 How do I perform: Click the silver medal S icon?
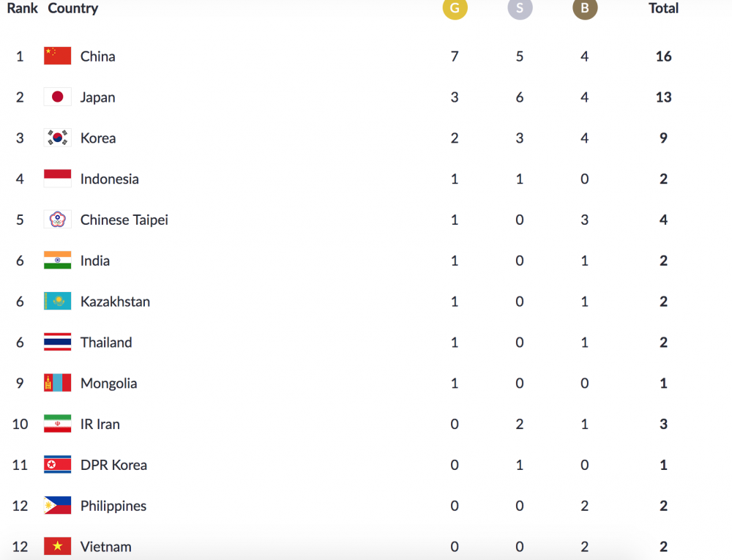coord(520,8)
